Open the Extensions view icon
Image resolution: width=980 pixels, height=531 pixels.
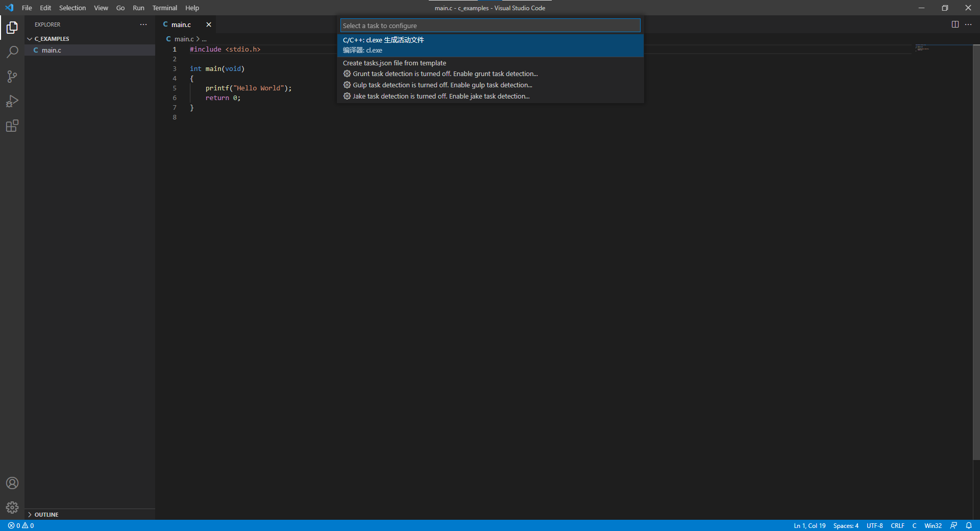12,126
